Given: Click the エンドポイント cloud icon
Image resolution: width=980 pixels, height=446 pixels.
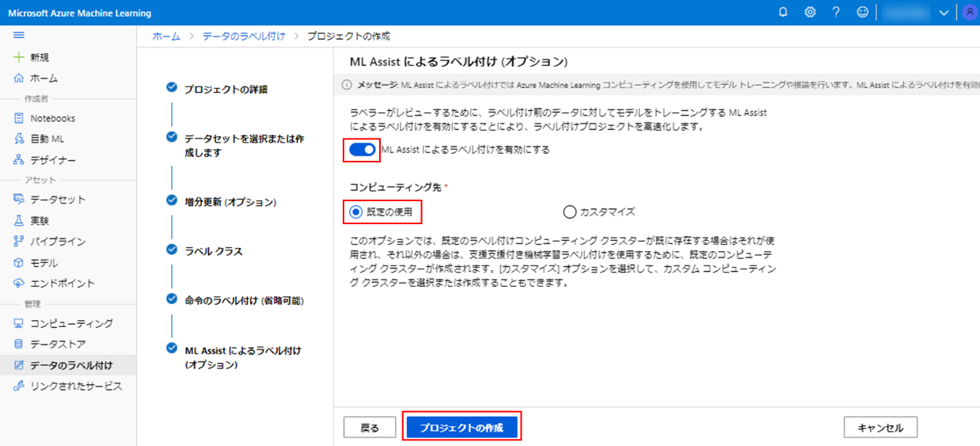Looking at the screenshot, I should (x=19, y=284).
